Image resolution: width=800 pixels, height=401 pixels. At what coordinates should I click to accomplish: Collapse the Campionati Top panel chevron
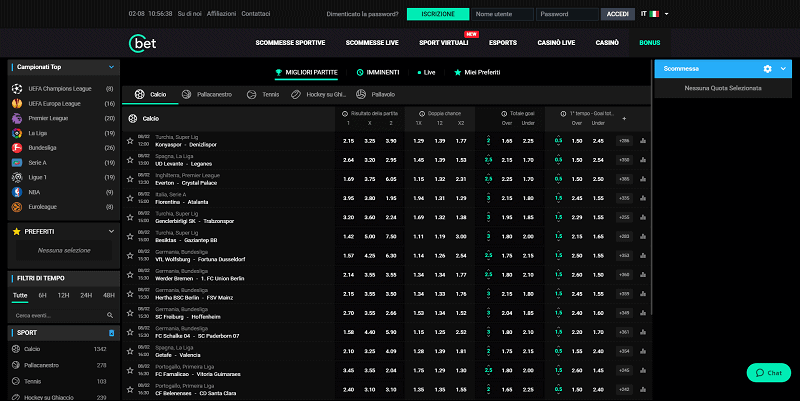click(111, 67)
